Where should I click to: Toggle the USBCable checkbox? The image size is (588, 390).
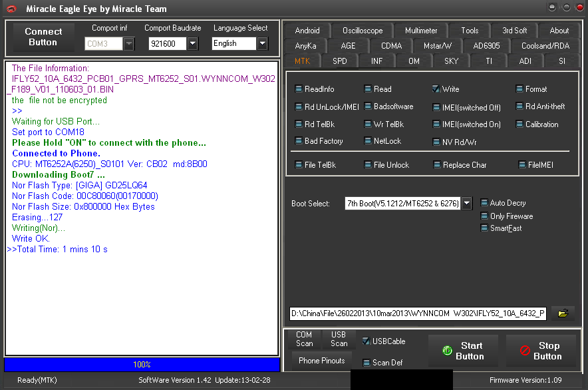click(366, 341)
